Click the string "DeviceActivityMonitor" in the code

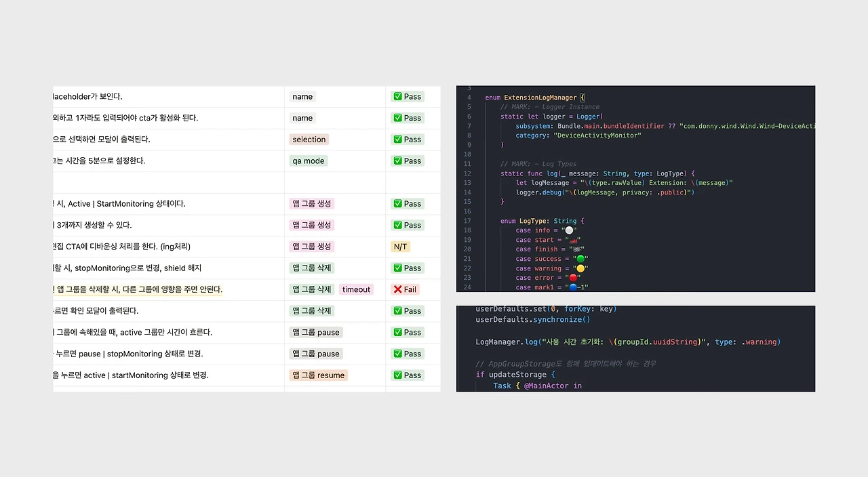pyautogui.click(x=597, y=136)
